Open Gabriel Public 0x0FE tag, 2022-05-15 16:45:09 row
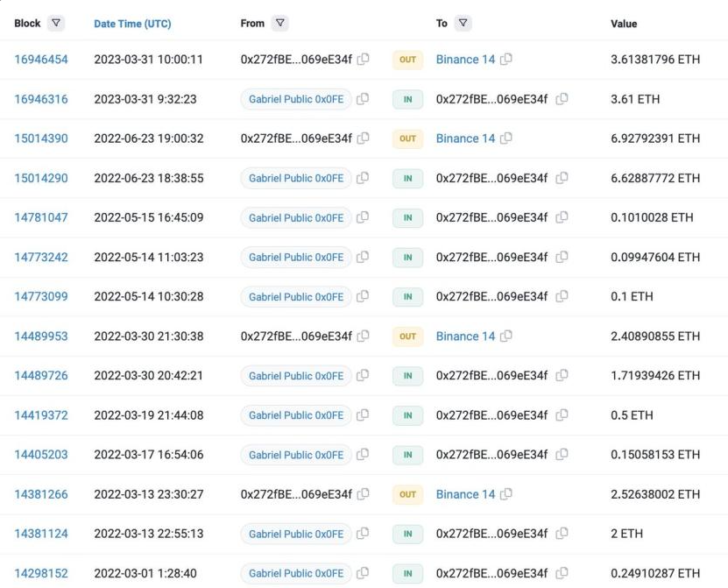This screenshot has width=728, height=588. click(296, 217)
